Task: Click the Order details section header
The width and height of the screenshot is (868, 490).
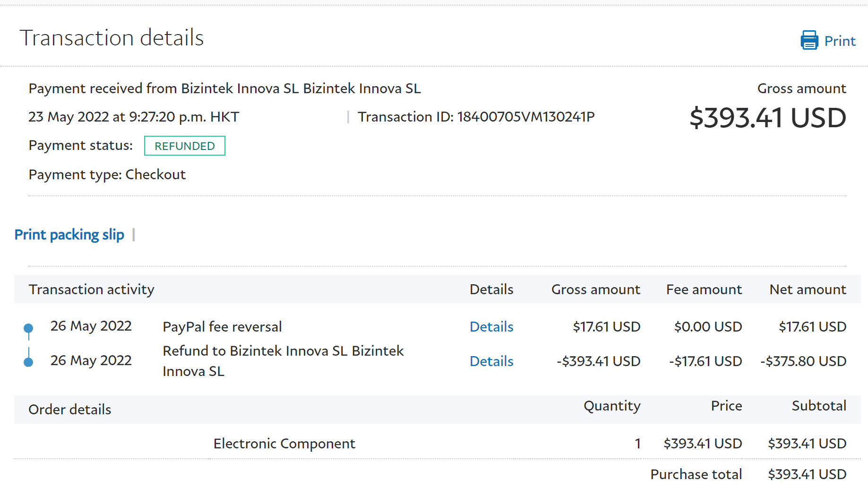Action: coord(70,410)
